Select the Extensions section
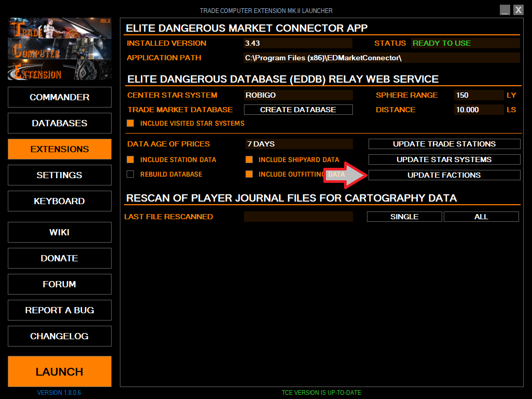The height and width of the screenshot is (399, 532). point(59,149)
